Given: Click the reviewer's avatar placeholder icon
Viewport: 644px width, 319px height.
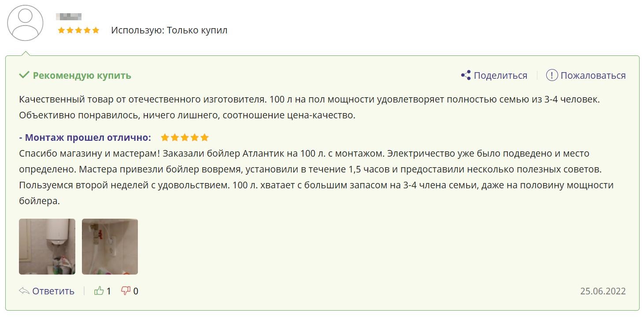Looking at the screenshot, I should 26,23.
